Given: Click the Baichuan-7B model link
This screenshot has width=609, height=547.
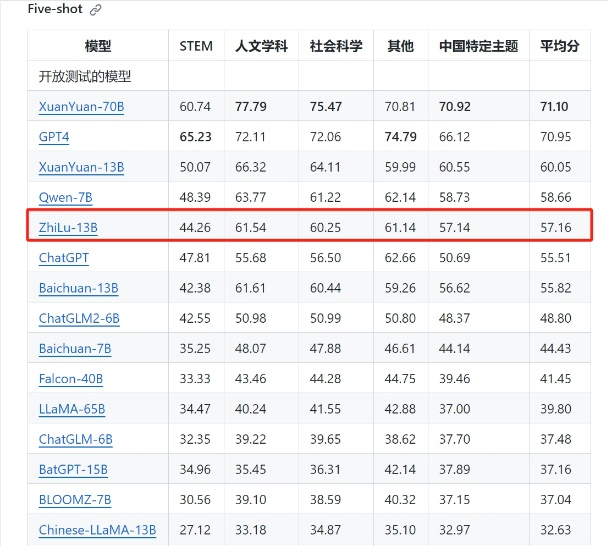Looking at the screenshot, I should click(75, 348).
